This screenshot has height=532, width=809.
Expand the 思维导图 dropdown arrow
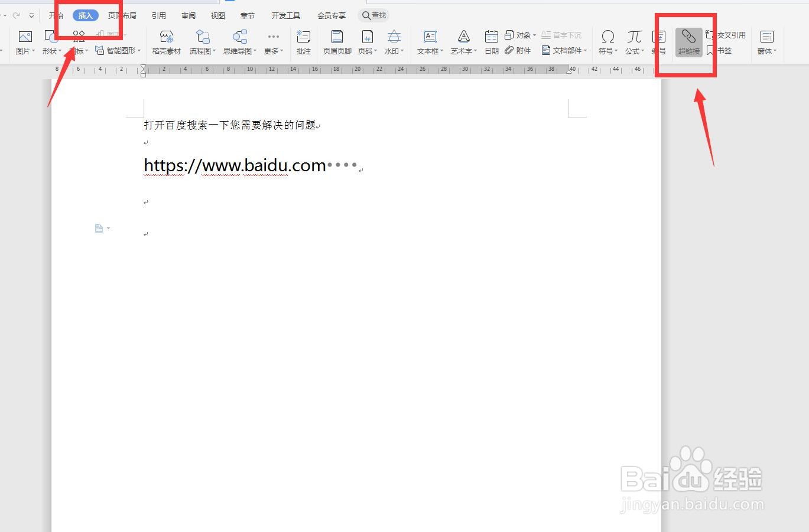click(255, 51)
